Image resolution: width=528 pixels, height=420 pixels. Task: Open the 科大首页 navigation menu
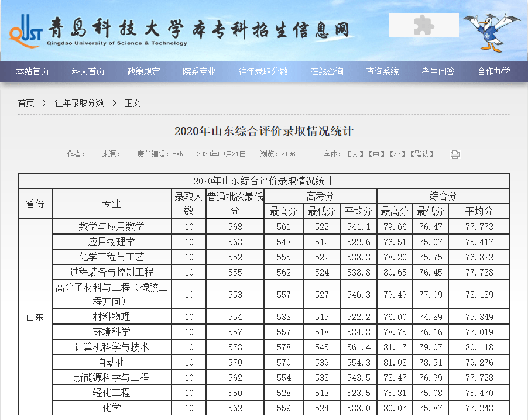(x=88, y=71)
